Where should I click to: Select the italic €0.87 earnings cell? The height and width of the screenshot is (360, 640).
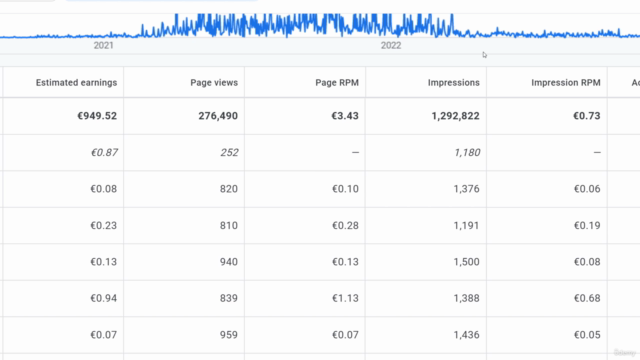coord(104,153)
